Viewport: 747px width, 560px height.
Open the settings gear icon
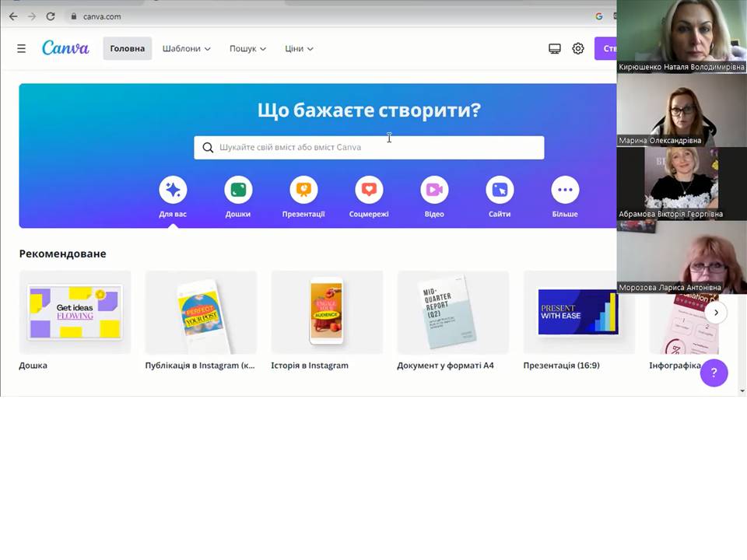pyautogui.click(x=578, y=48)
